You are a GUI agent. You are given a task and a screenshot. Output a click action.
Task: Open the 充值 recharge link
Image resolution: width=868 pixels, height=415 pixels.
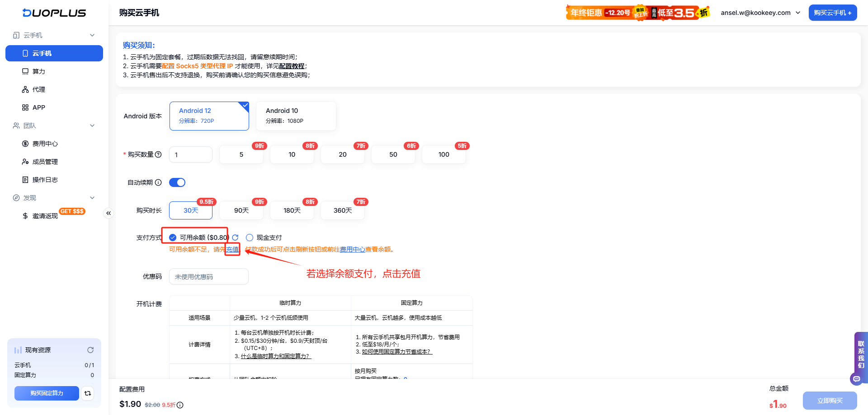(232, 249)
